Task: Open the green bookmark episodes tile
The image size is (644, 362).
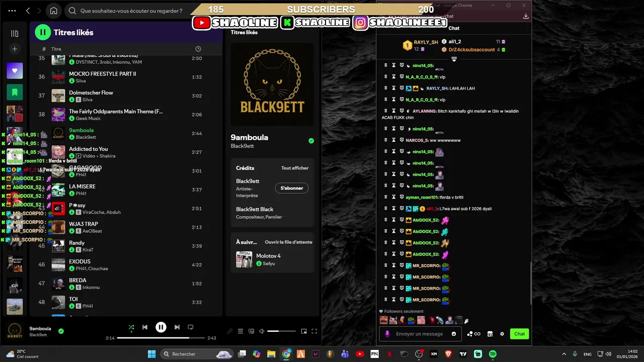Action: [15, 93]
